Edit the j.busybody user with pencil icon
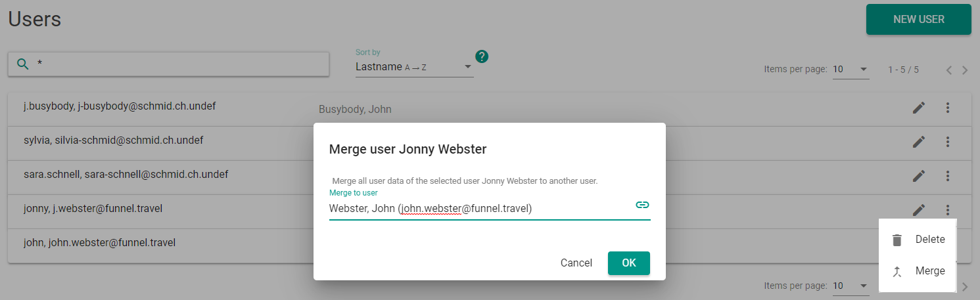The image size is (980, 300). click(919, 108)
